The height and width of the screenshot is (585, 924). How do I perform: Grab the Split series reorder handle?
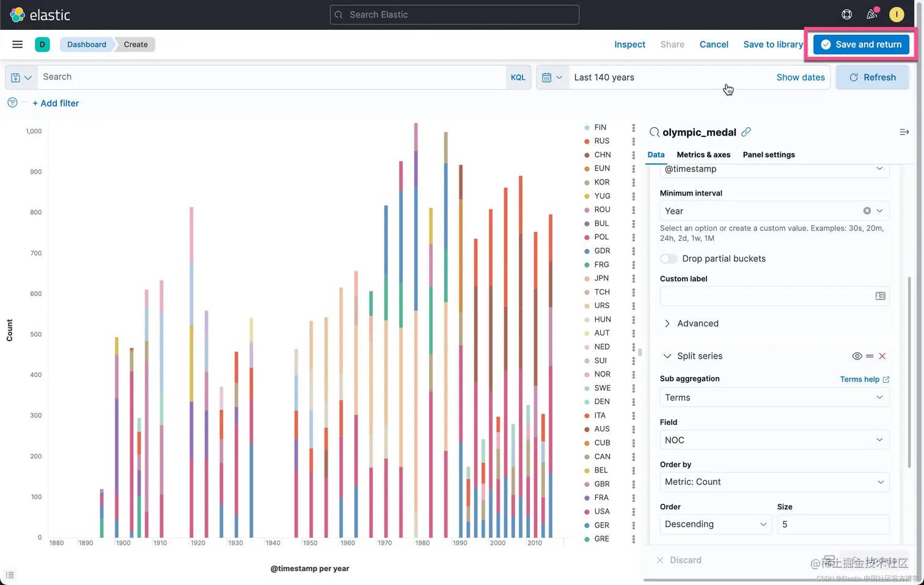870,356
